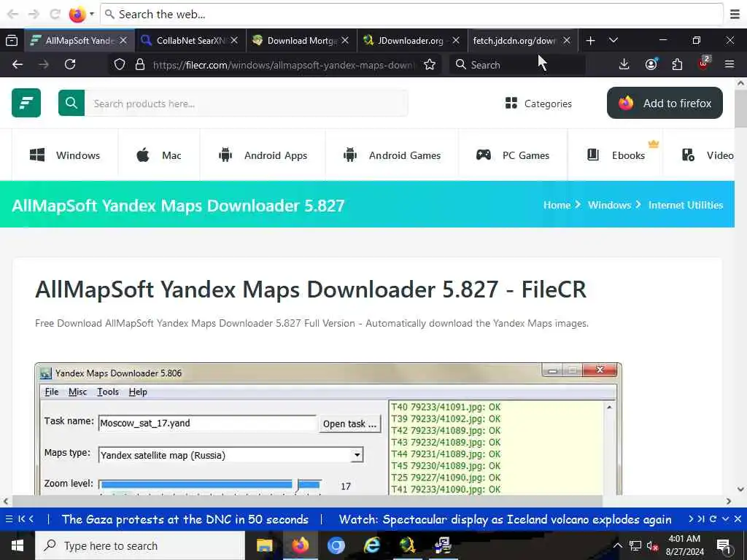Jump to first ticker item
This screenshot has width=747, height=560.
click(x=21, y=518)
